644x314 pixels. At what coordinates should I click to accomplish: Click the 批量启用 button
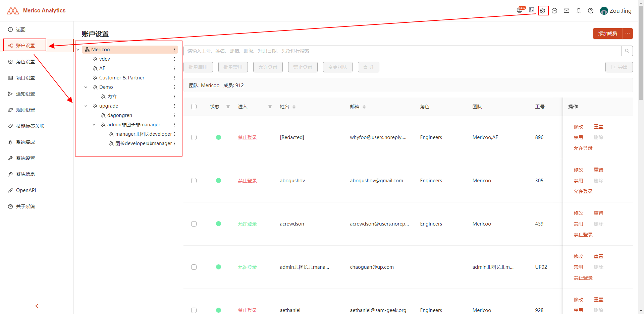pos(198,67)
